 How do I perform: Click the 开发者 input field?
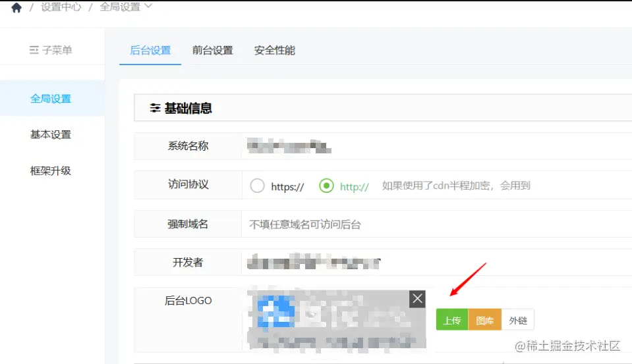436,263
